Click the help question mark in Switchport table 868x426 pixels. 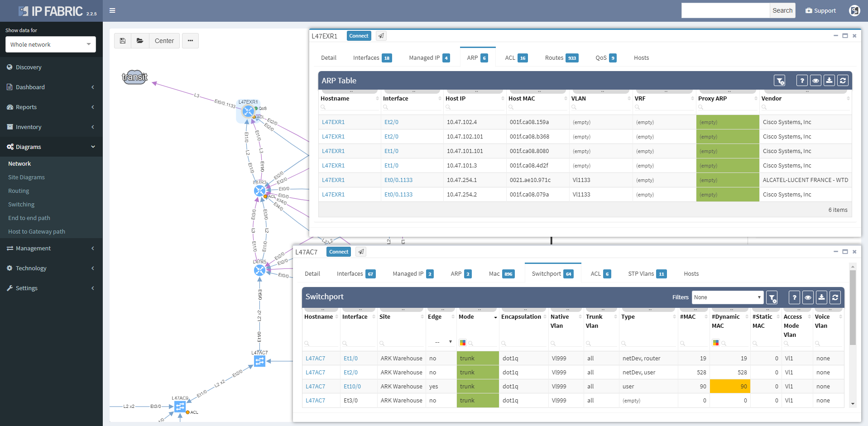pos(794,297)
